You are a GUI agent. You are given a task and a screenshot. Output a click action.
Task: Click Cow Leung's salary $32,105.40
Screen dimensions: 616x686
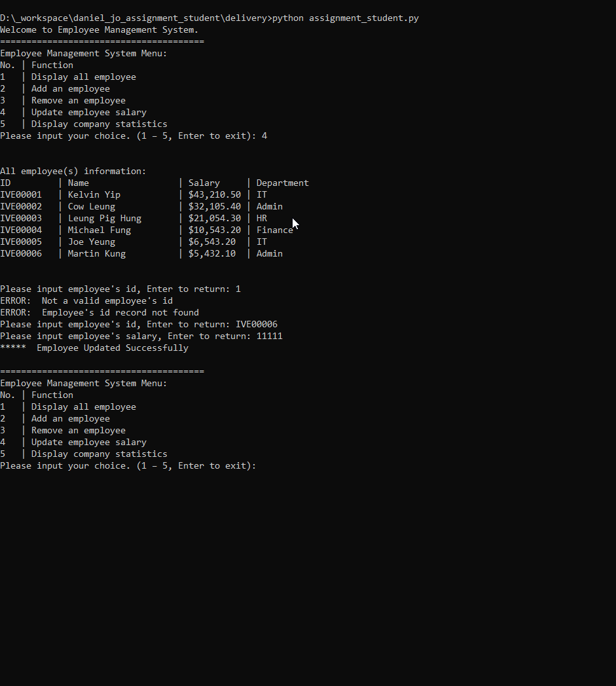tap(215, 206)
